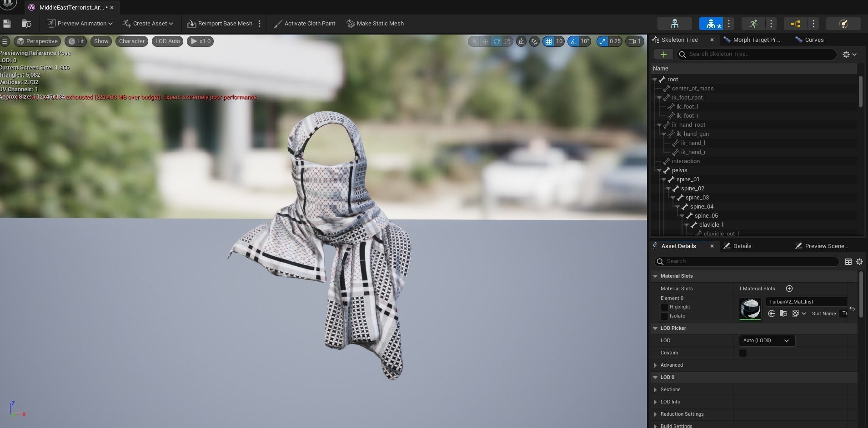The width and height of the screenshot is (868, 428).
Task: Click Reimport Base Mesh button
Action: 220,24
